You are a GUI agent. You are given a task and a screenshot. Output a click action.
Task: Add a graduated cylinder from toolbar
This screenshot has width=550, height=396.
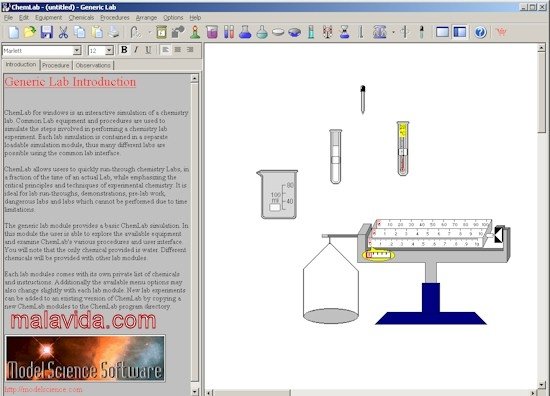pos(311,32)
